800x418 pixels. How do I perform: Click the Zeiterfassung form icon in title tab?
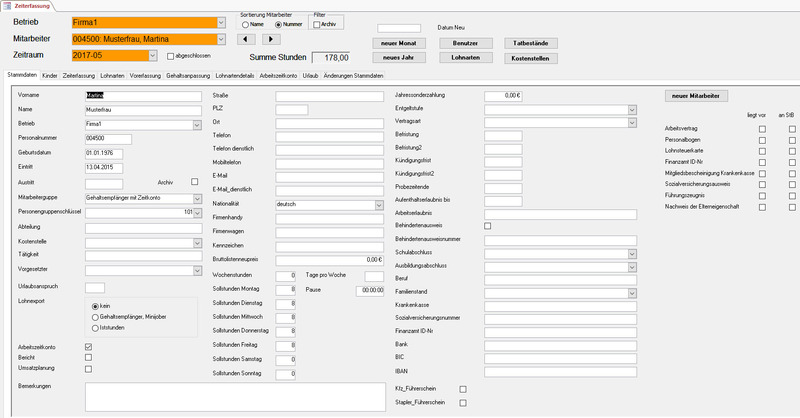(7, 6)
